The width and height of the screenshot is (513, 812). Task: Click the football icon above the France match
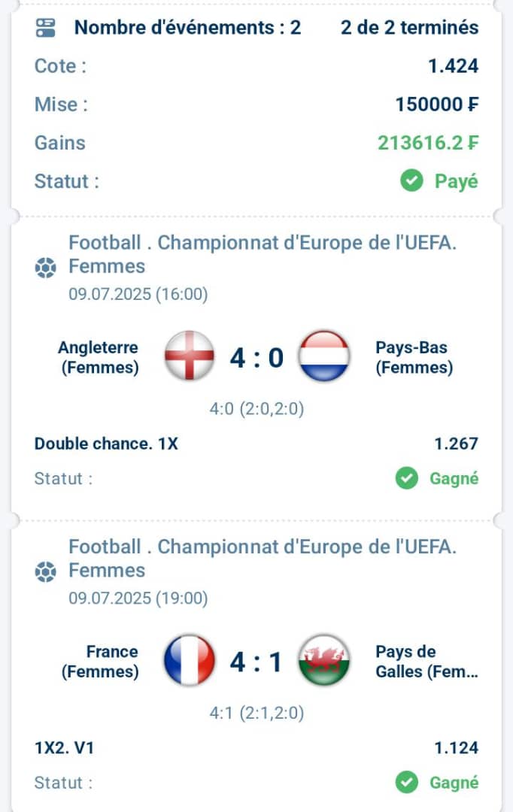(x=45, y=572)
